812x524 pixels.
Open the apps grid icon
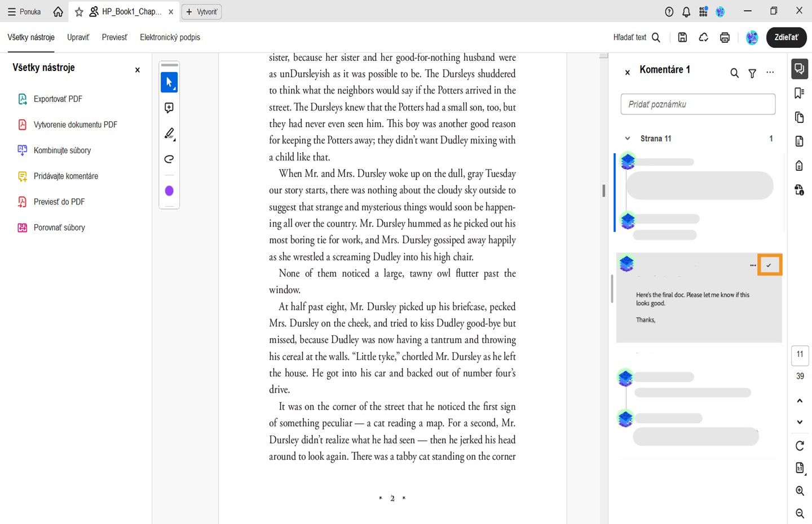(703, 11)
